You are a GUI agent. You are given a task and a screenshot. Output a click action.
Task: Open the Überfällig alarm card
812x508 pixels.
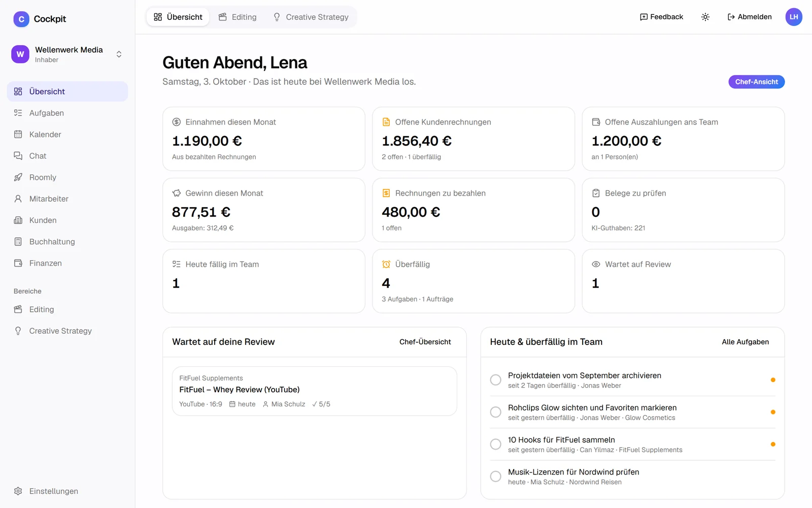(x=473, y=281)
